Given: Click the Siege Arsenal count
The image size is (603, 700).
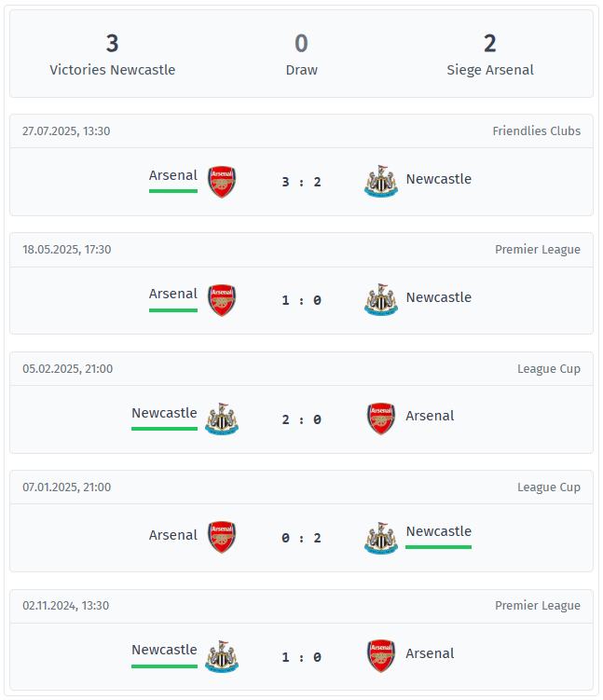Looking at the screenshot, I should (x=490, y=44).
